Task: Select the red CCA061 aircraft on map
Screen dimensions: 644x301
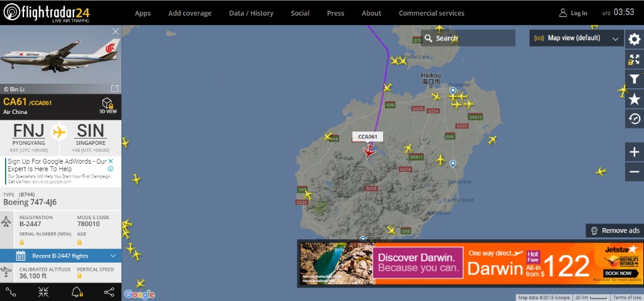Action: [x=369, y=152]
